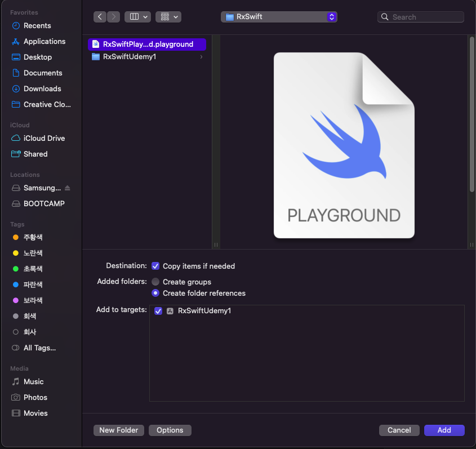
Task: Select the 회사 tag circle
Action: click(x=16, y=332)
